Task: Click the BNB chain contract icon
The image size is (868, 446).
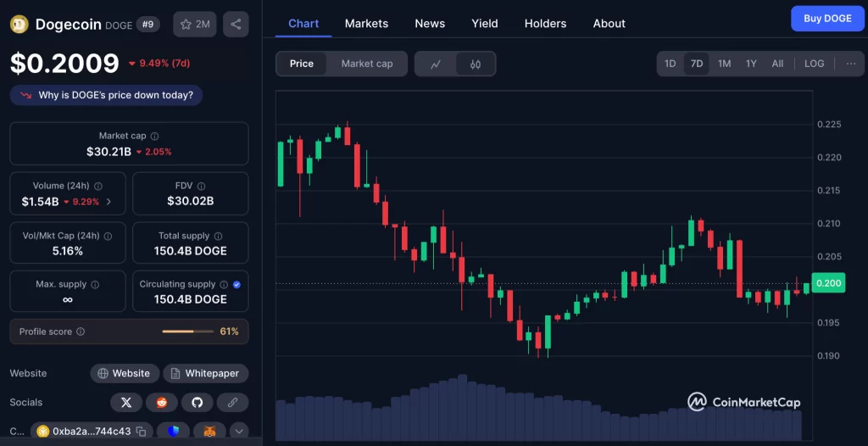Action: click(42, 431)
